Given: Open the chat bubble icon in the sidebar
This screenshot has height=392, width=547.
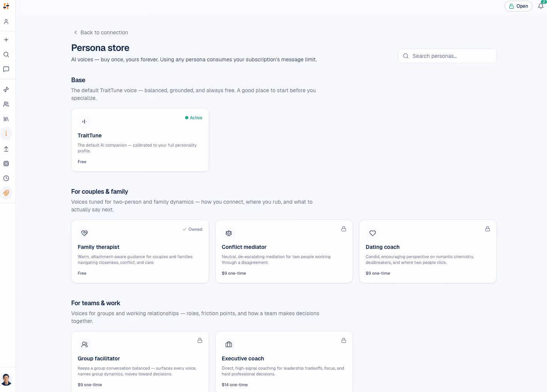Looking at the screenshot, I should 6,69.
